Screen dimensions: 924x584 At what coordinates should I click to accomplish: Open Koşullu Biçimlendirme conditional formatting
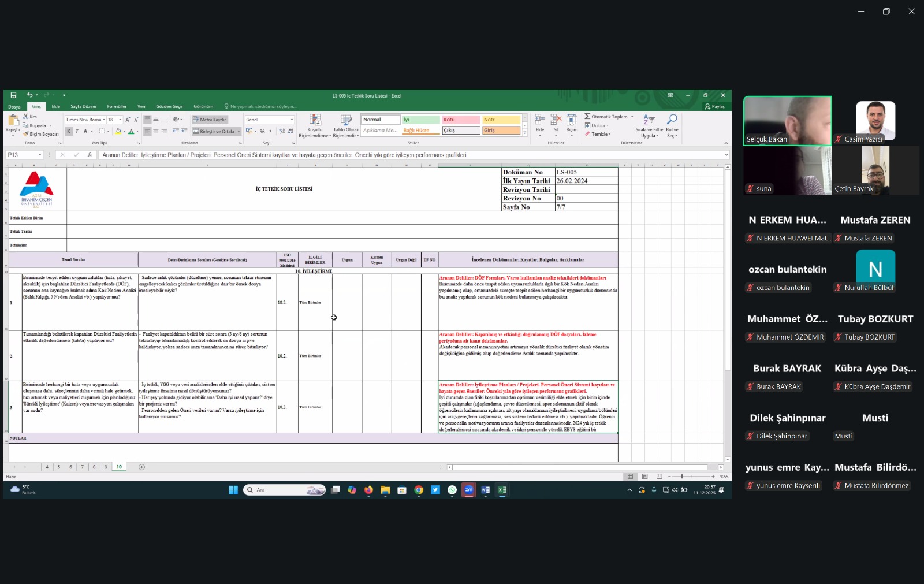[315, 120]
